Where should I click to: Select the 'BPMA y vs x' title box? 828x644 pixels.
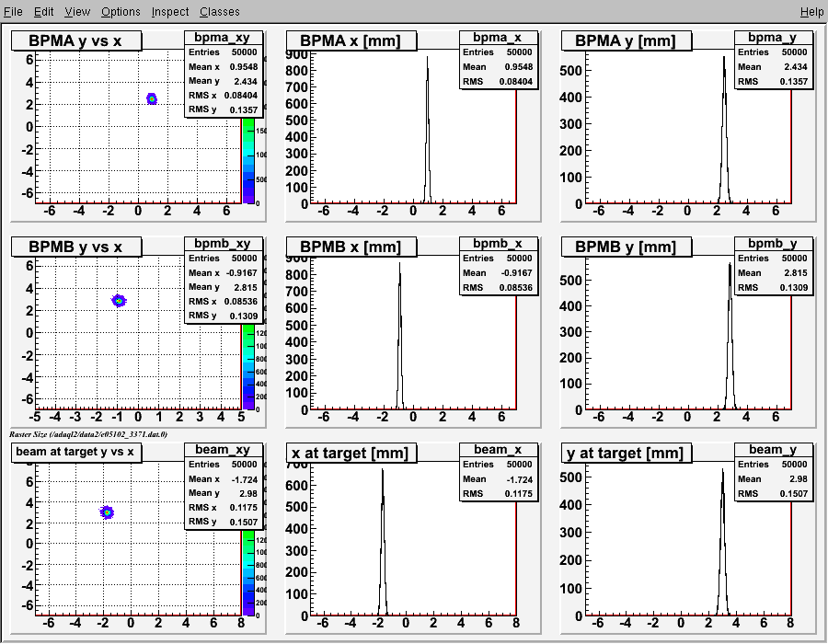coord(76,40)
